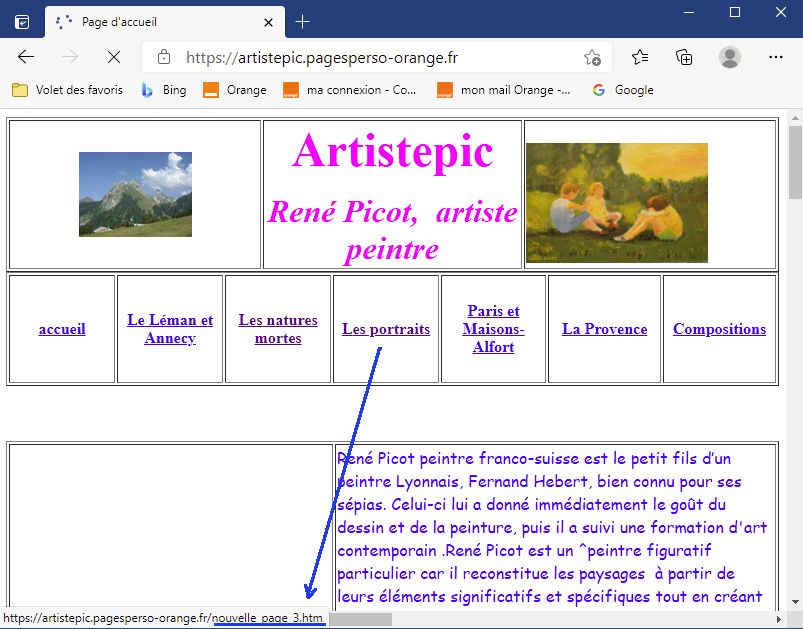The width and height of the screenshot is (803, 629).
Task: Go to Les natures mortes page
Action: (x=278, y=329)
